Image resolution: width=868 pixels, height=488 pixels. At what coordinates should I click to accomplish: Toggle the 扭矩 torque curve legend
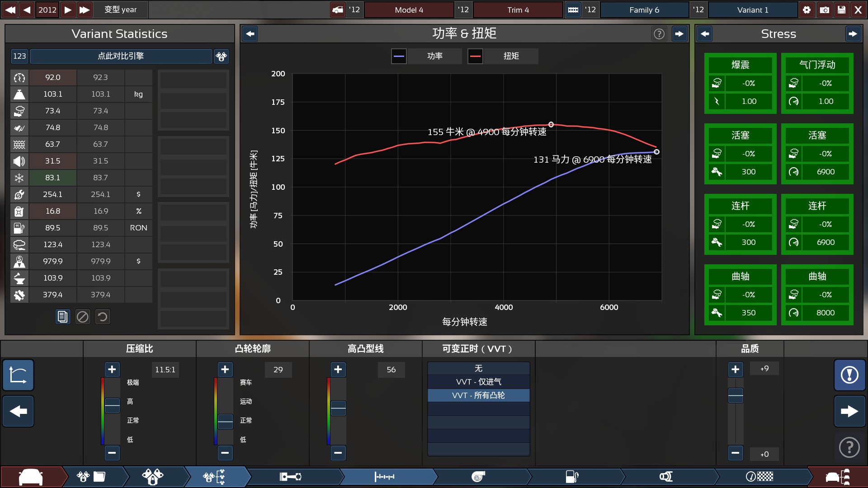click(475, 56)
